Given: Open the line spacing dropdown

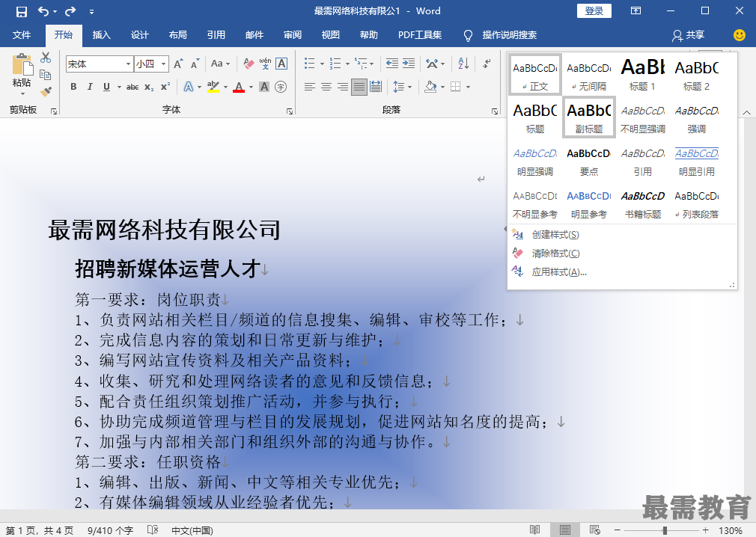Looking at the screenshot, I should pyautogui.click(x=410, y=88).
